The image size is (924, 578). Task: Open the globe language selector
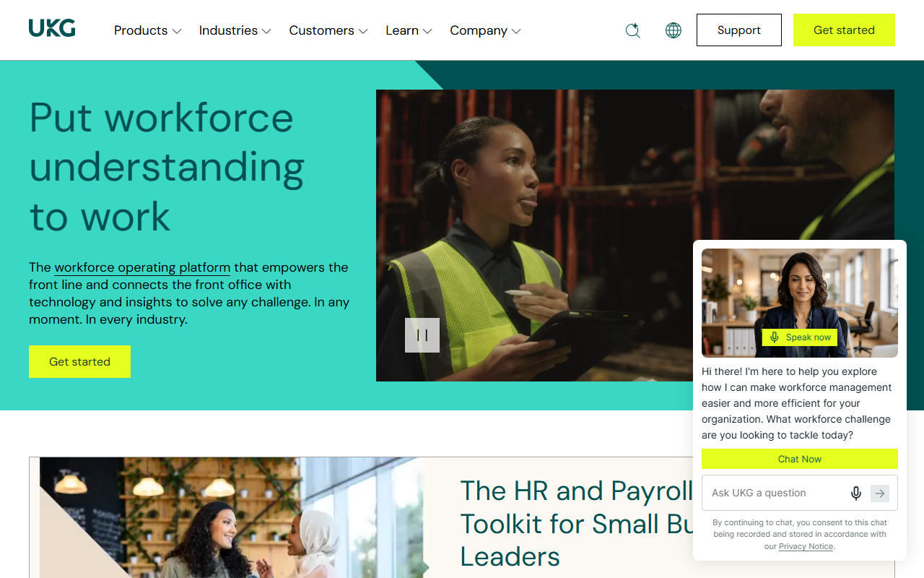674,30
